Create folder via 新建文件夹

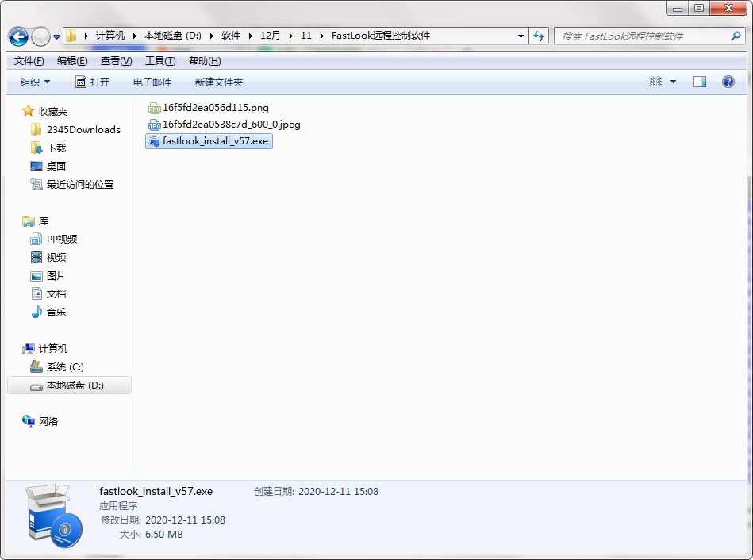tap(219, 82)
